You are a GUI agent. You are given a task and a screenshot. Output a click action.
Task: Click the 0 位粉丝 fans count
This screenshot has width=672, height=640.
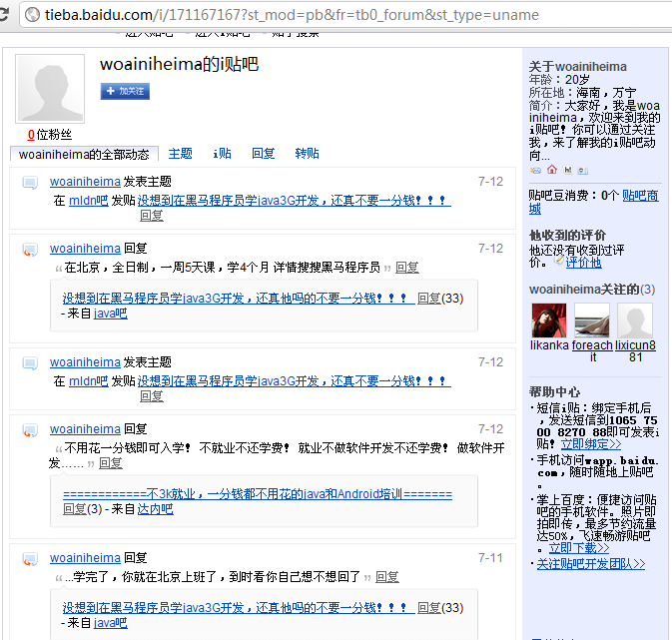coord(50,135)
